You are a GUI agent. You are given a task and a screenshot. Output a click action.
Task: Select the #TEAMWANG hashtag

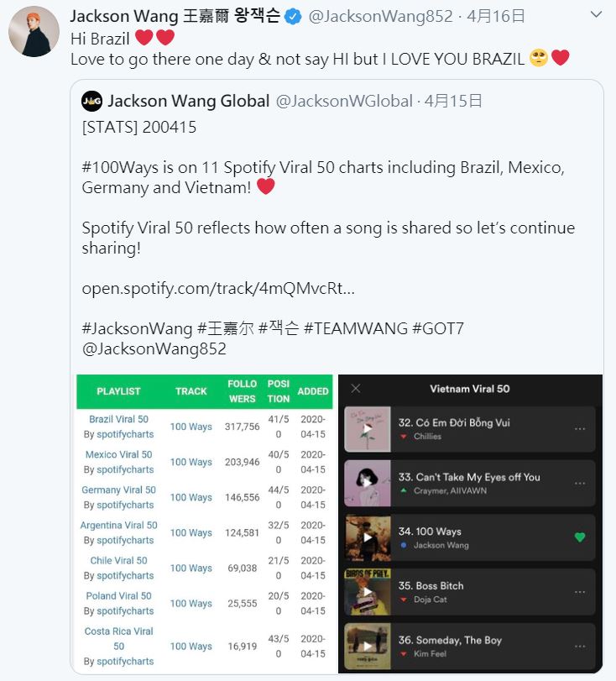click(x=356, y=329)
